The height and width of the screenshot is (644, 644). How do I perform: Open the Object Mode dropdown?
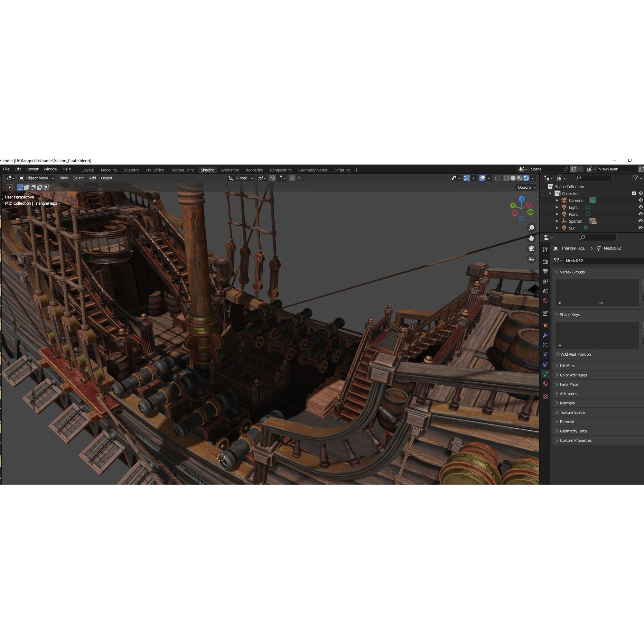point(36,178)
